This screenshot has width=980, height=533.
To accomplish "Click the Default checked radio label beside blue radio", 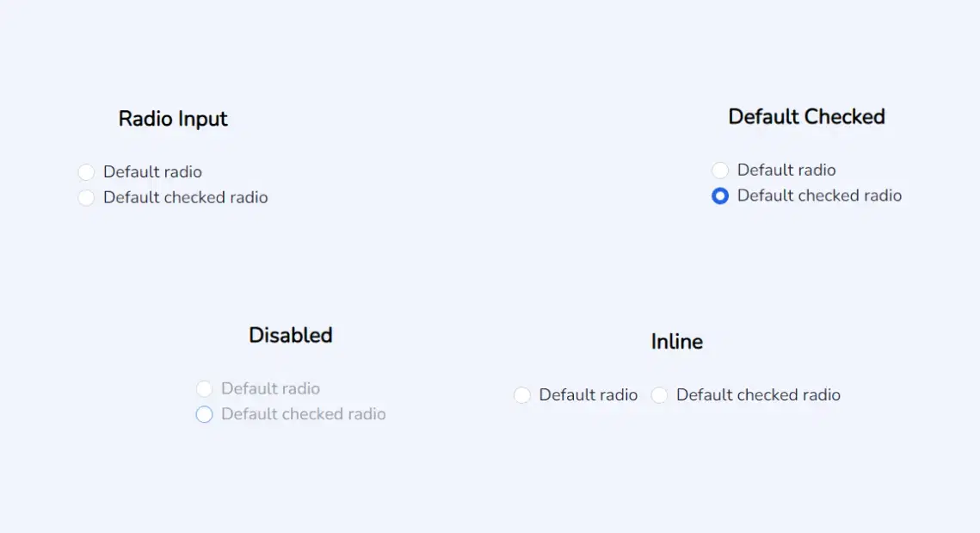I will (818, 196).
